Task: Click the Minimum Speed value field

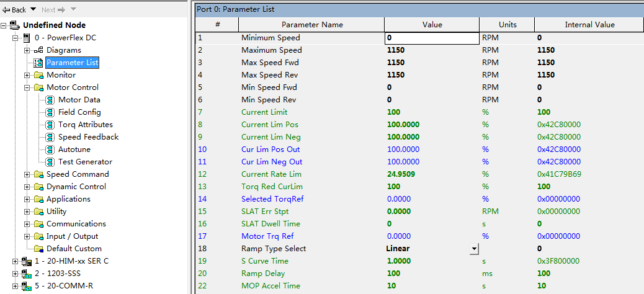Action: tap(432, 38)
